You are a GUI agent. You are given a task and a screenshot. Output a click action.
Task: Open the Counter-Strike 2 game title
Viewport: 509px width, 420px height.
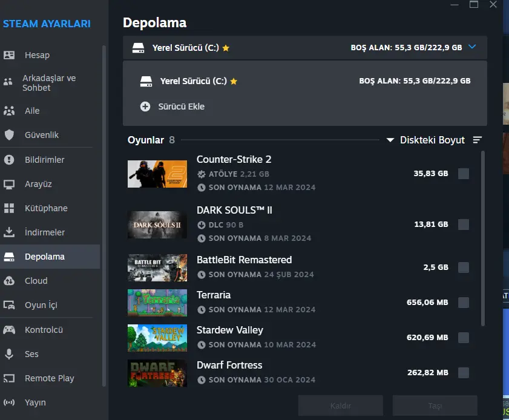pyautogui.click(x=234, y=159)
